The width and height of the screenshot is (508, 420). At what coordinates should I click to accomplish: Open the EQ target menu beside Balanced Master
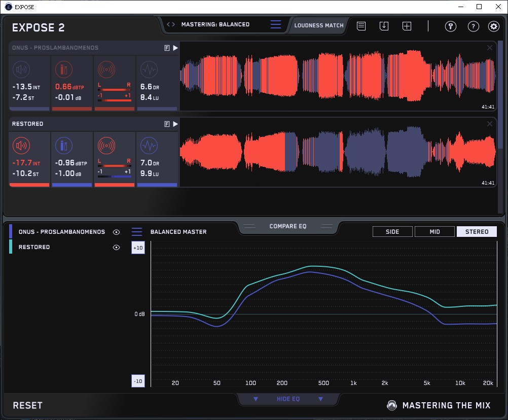click(x=137, y=232)
